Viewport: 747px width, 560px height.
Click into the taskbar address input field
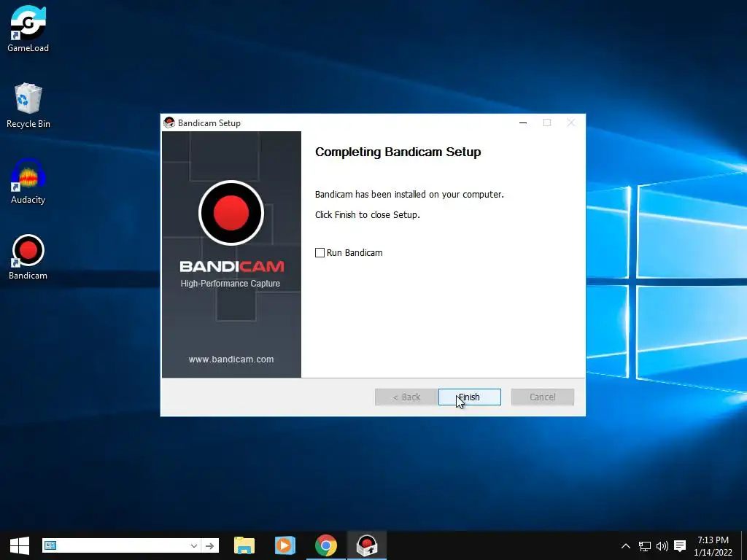pos(123,545)
